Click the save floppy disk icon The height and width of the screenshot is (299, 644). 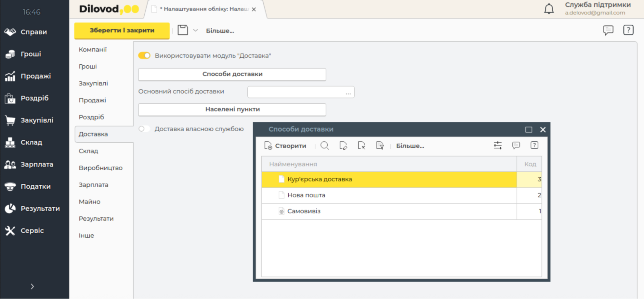click(x=183, y=30)
